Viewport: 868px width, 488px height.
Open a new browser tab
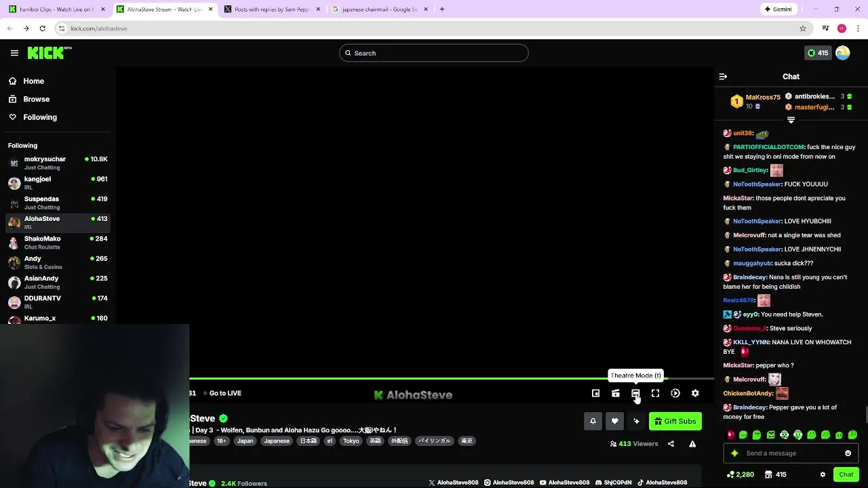point(442,9)
